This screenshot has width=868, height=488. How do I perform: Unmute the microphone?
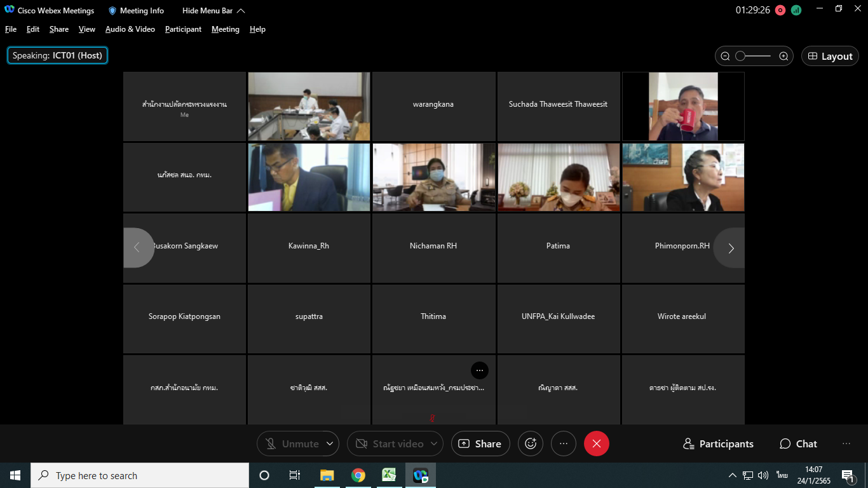tap(292, 444)
